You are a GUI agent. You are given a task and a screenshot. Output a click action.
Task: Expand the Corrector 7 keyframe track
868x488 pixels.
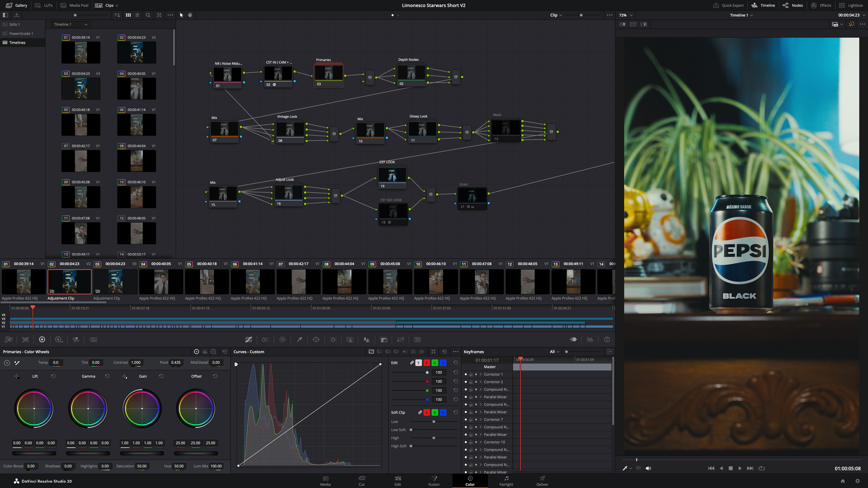[x=481, y=420]
